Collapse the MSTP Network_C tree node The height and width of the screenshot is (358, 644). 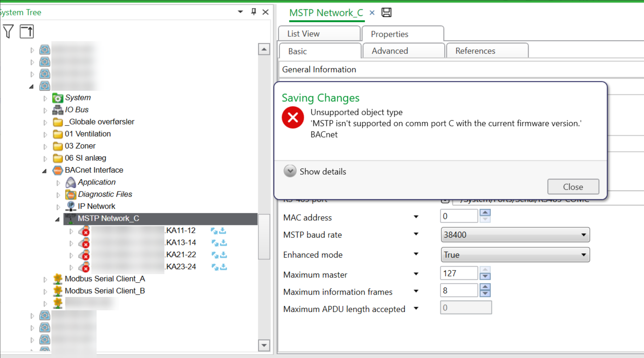point(57,219)
